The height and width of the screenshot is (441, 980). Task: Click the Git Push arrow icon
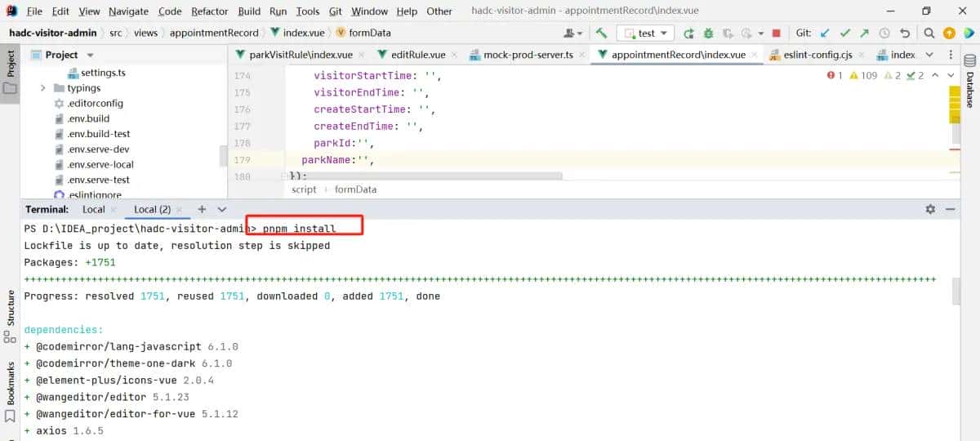point(865,33)
